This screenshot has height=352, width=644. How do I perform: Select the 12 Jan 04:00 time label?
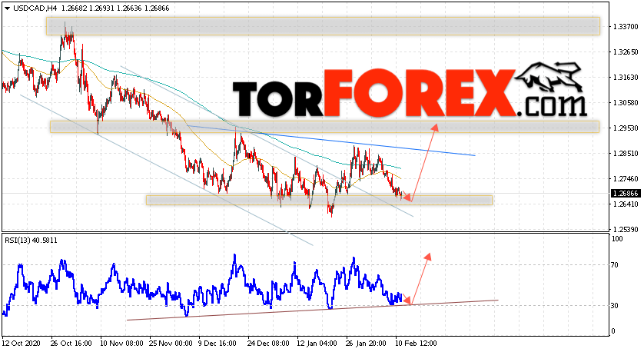pos(317,343)
